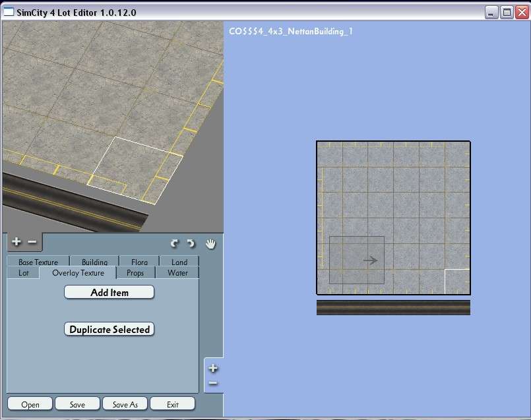Zoom out the 3D preview with minus icon
Screen dimensions: 531x420
click(32, 241)
